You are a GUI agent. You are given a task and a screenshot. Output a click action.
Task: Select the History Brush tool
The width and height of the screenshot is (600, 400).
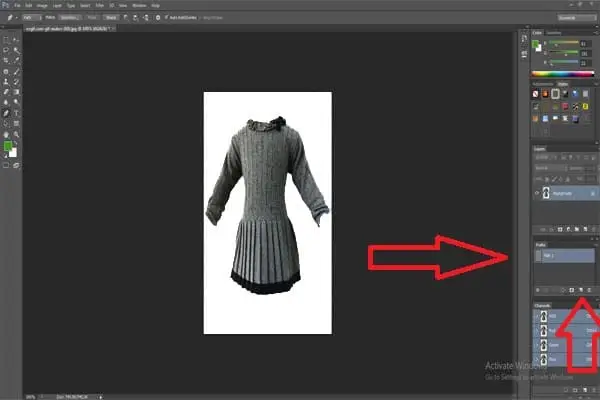pos(16,82)
